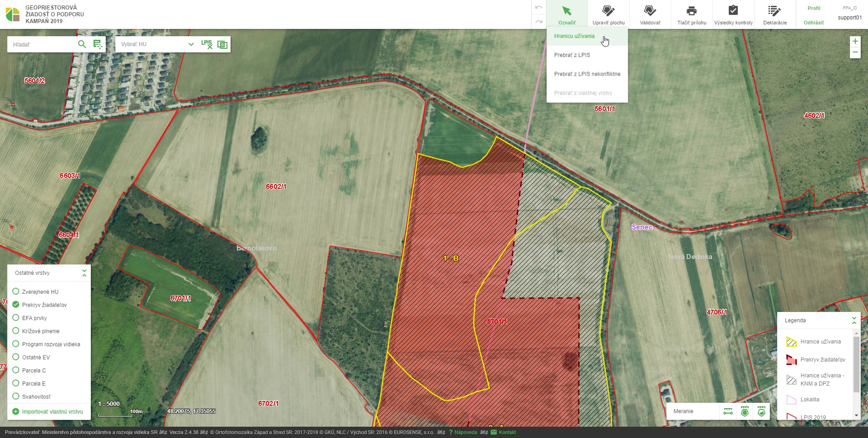Open the Kontakt link

507,432
